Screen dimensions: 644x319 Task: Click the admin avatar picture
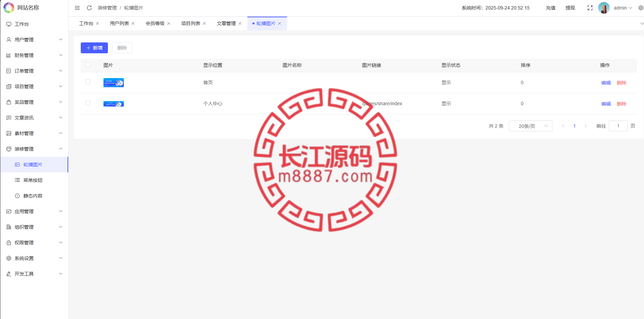pos(604,8)
